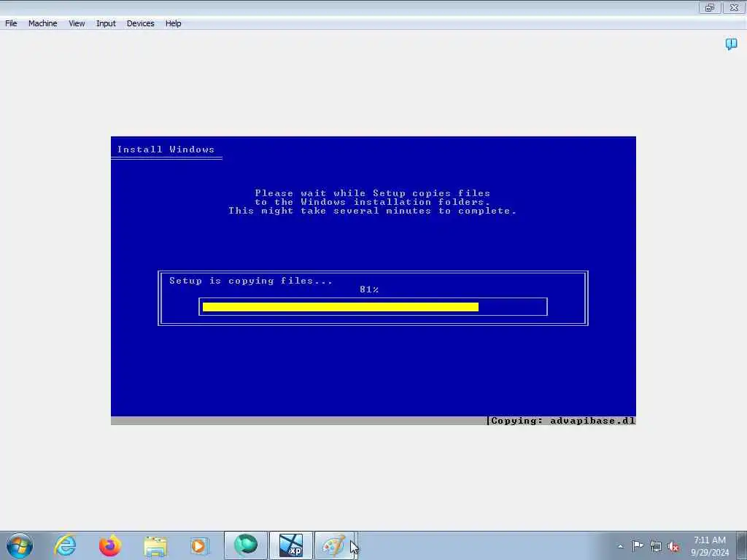Switch to the XP virtual machine taskbar button
This screenshot has width=747, height=560.
pos(291,545)
